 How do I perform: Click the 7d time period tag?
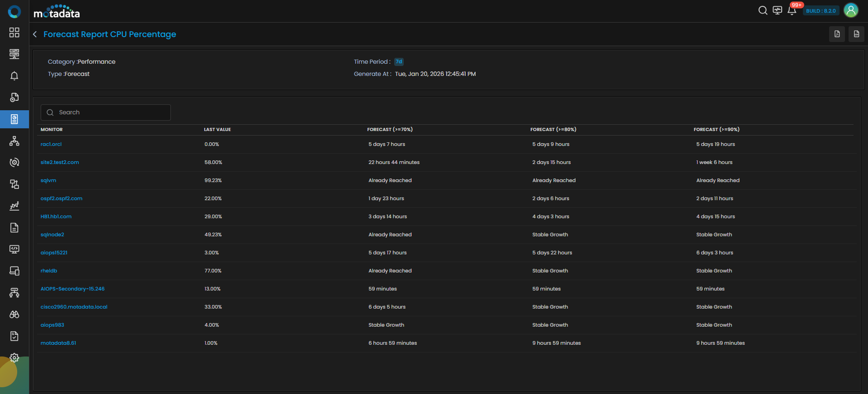coord(398,62)
